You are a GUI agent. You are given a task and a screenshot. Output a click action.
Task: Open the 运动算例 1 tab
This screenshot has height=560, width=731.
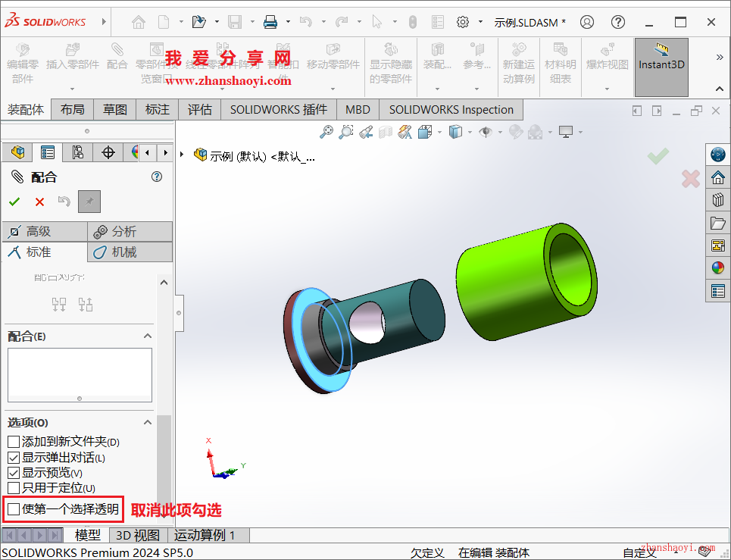tap(208, 535)
